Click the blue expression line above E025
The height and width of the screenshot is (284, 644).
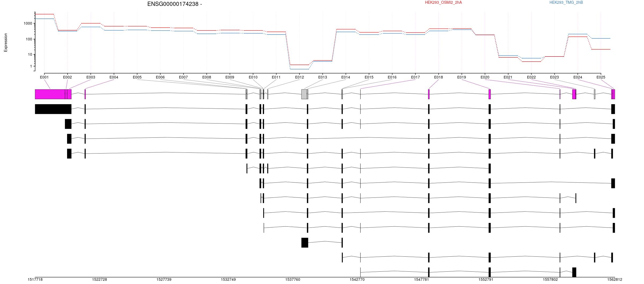pyautogui.click(x=601, y=38)
